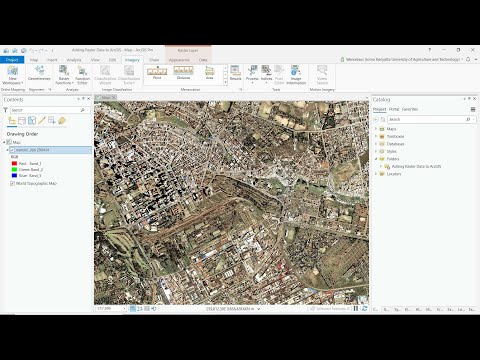This screenshot has height=360, width=480.
Task: Expand the Locators node in Catalog
Action: (376, 174)
